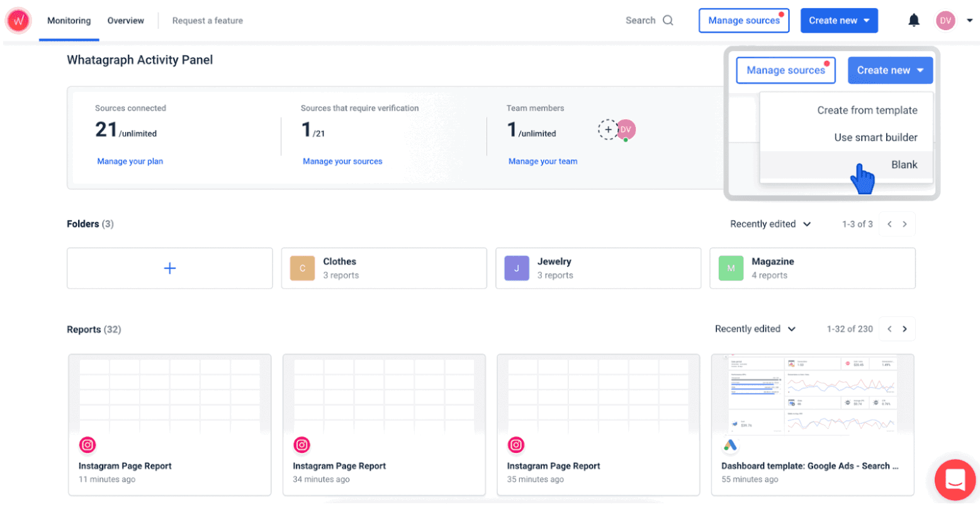Click the plus icon to add folder

tap(170, 269)
